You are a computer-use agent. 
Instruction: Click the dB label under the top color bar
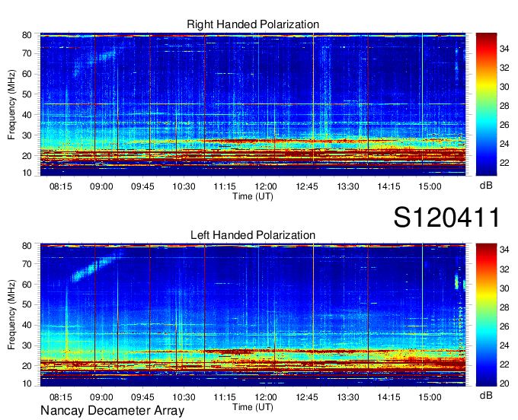486,186
